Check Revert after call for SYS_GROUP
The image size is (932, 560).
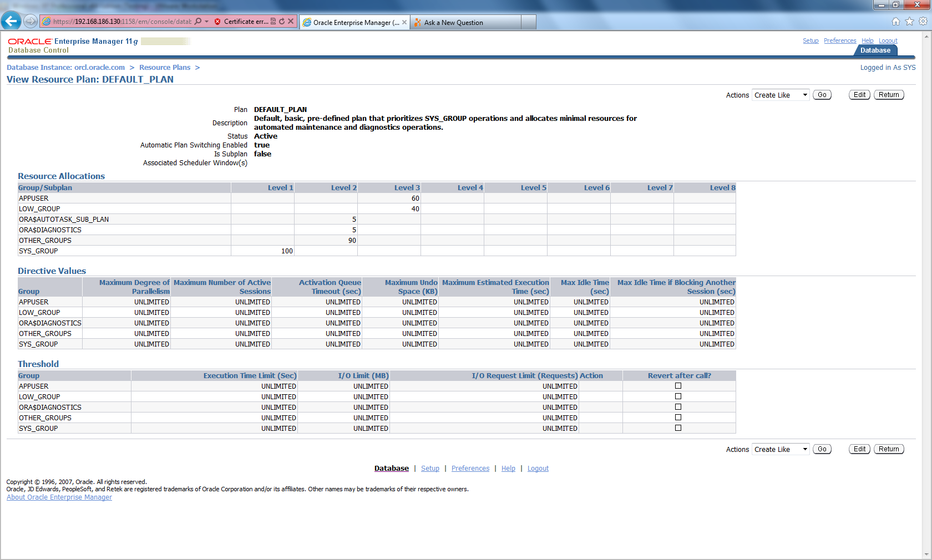tap(678, 427)
